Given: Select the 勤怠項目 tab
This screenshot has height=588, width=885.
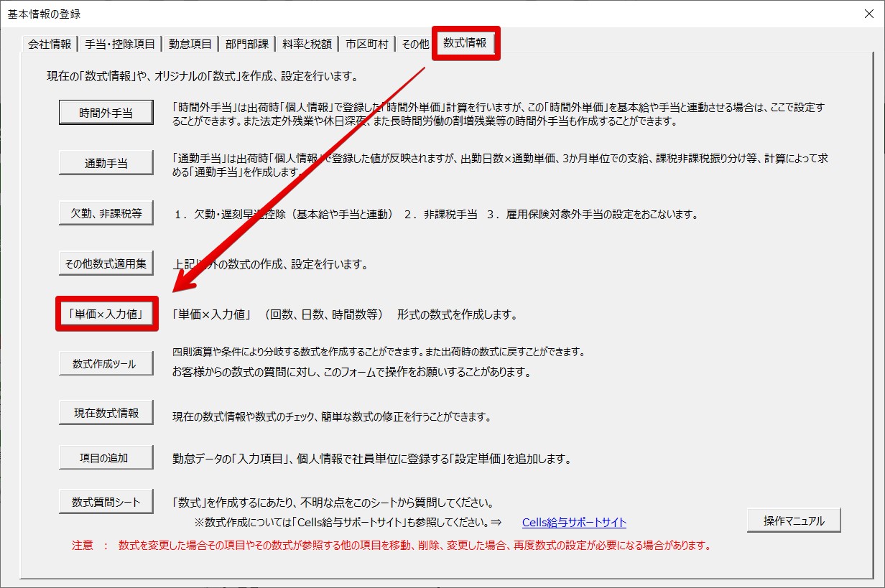Looking at the screenshot, I should (x=190, y=44).
